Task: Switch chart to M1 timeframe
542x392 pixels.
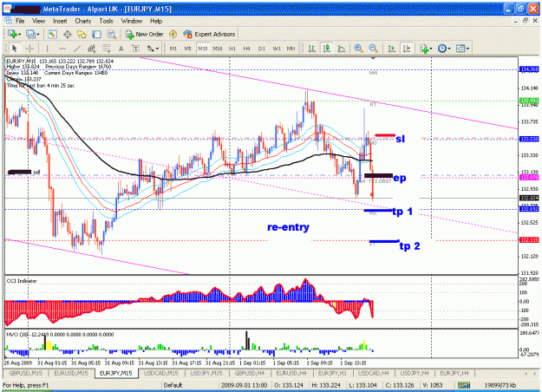Action: [173, 49]
